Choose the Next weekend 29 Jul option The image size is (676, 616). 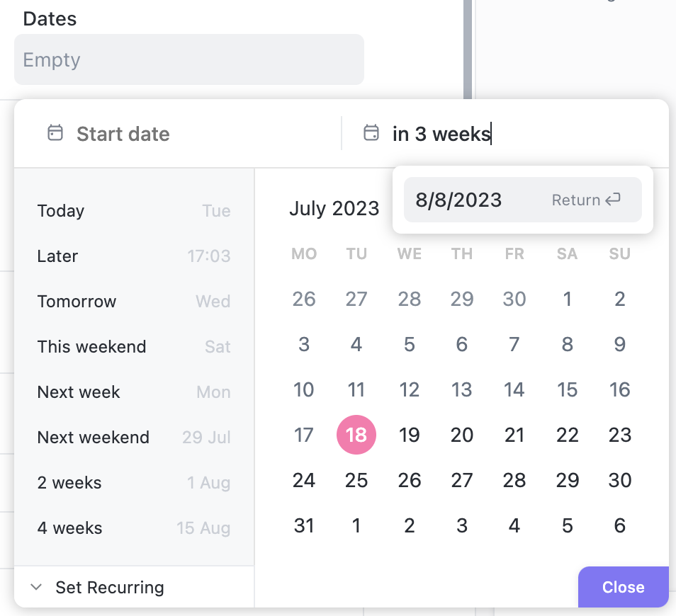click(133, 438)
